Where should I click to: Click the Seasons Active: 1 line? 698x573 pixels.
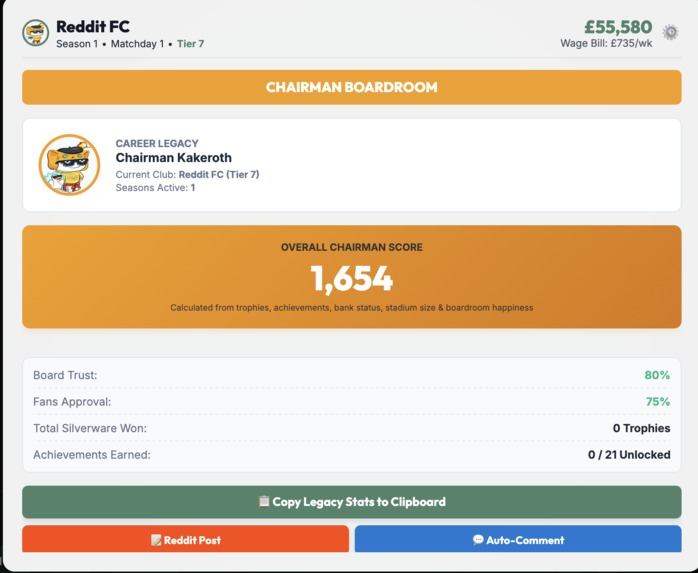point(155,187)
